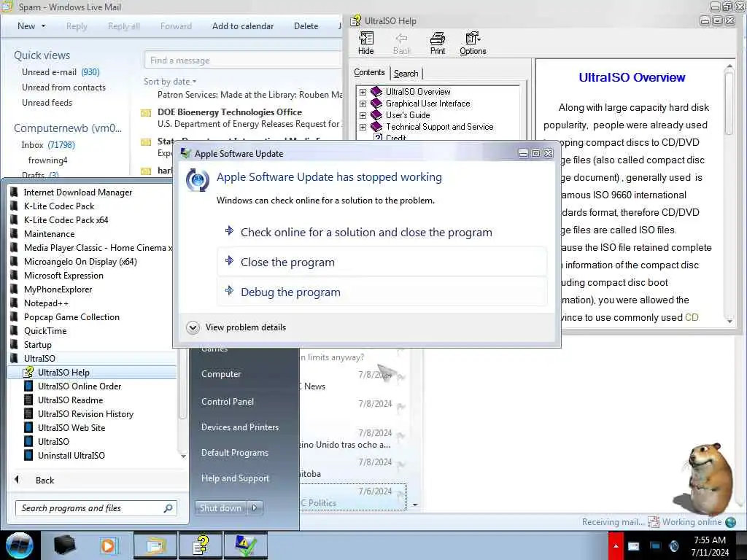Open the New dropdown arrow in Live Mail
This screenshot has width=747, height=560.
pyautogui.click(x=44, y=26)
